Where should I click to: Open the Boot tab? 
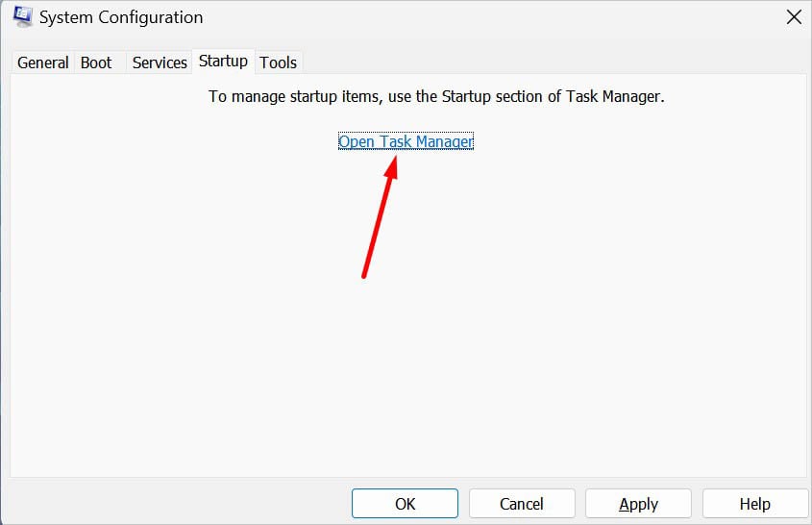[x=96, y=62]
